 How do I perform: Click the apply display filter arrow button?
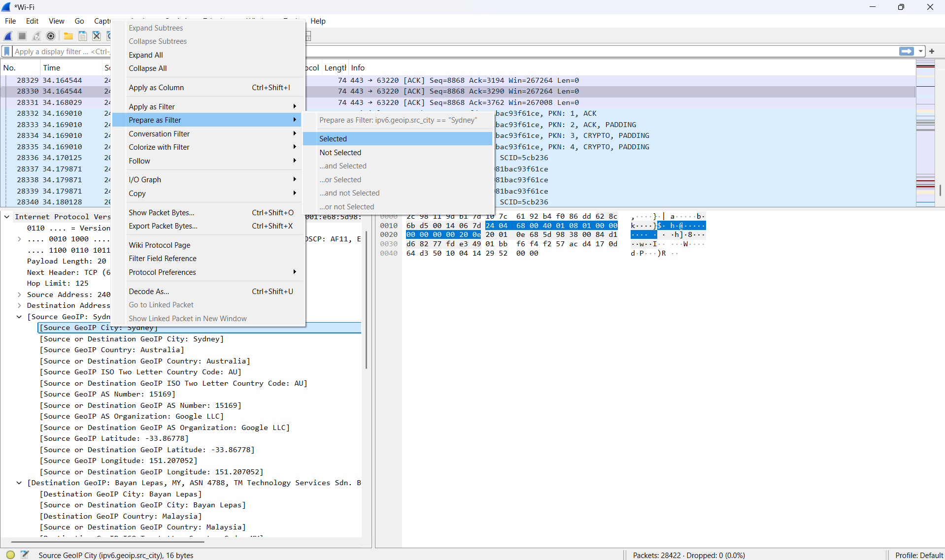(x=907, y=51)
